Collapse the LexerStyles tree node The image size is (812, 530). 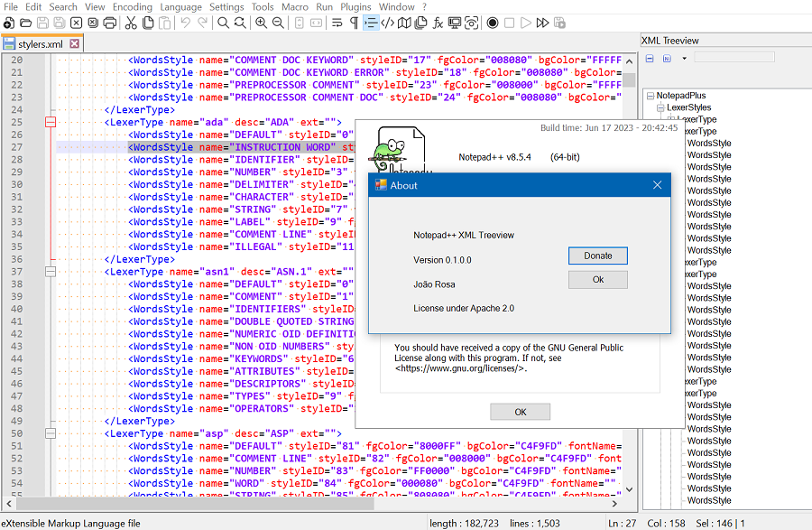point(660,107)
